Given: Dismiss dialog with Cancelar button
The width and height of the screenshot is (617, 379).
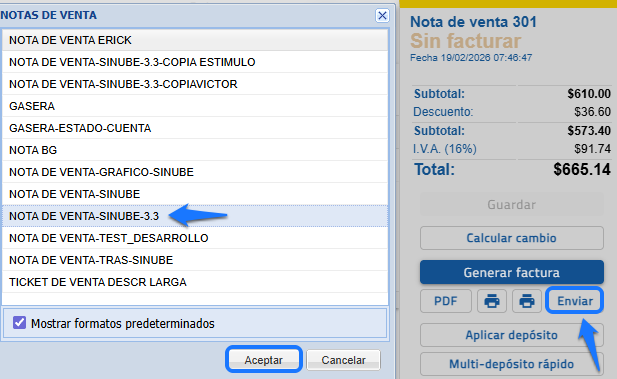Looking at the screenshot, I should click(x=344, y=360).
